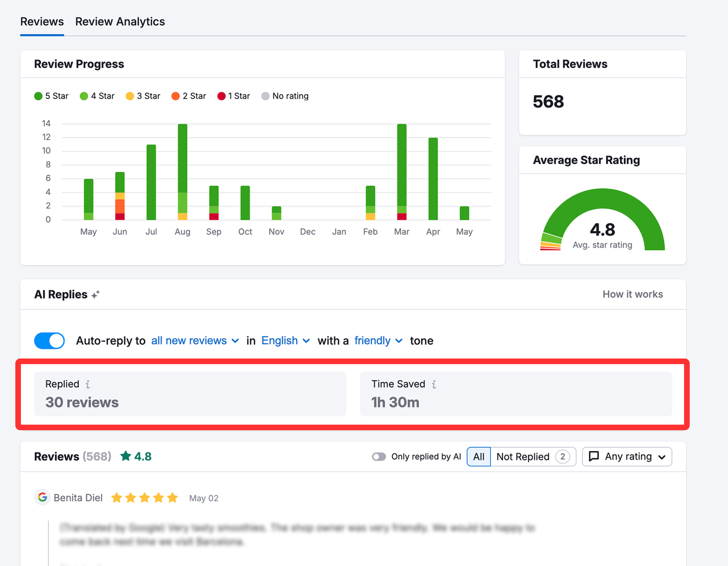Click the fifth star on Benita Diel's review
The width and height of the screenshot is (728, 566).
click(x=172, y=497)
